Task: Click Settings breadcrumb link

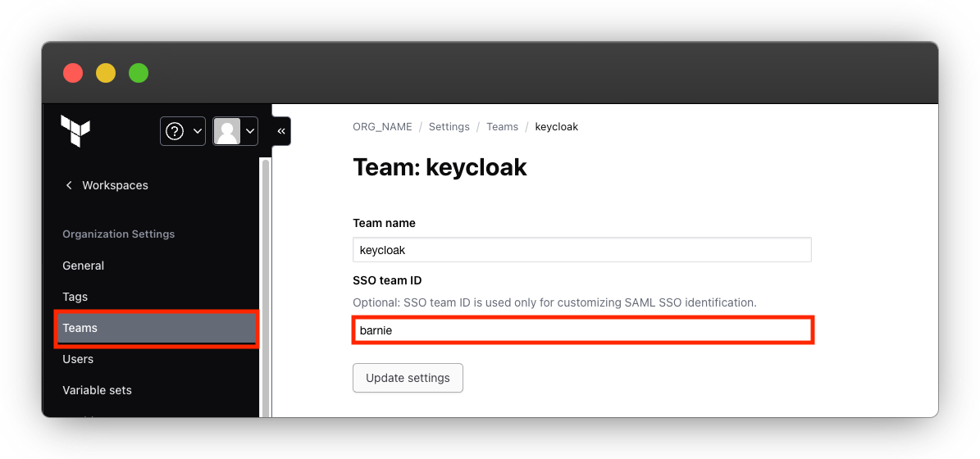Action: (449, 127)
